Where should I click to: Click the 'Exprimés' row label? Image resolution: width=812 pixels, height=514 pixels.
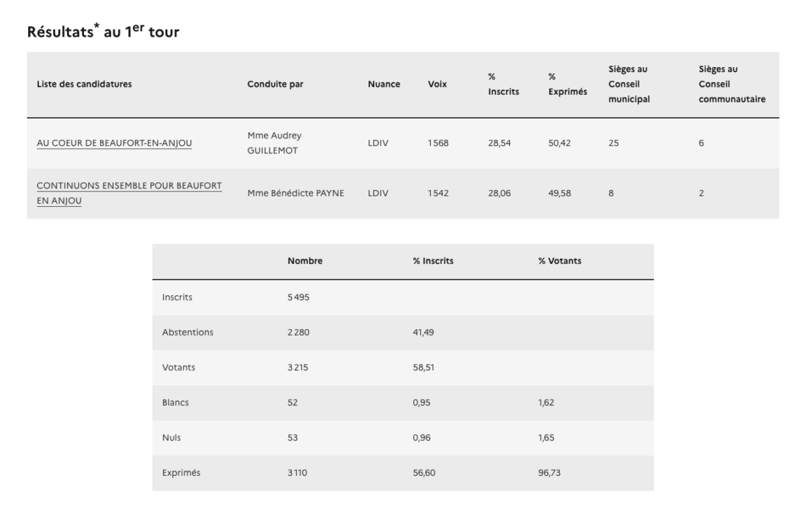(x=181, y=474)
